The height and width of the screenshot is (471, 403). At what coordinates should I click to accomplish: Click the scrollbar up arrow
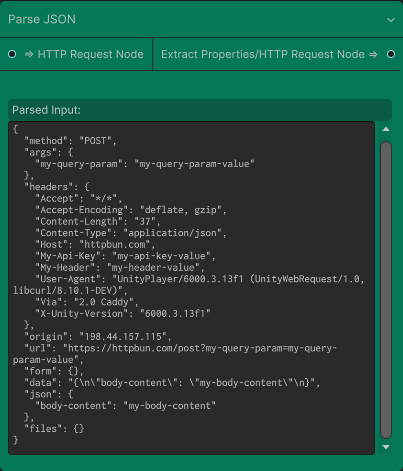pyautogui.click(x=386, y=129)
